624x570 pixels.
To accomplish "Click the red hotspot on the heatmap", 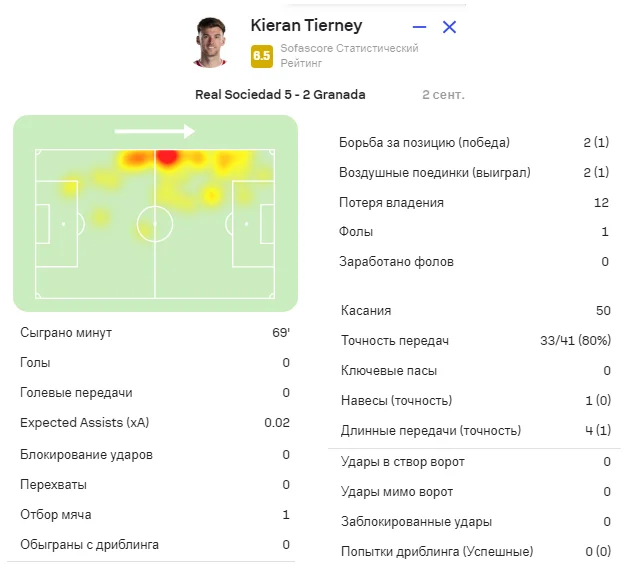I will pos(167,156).
